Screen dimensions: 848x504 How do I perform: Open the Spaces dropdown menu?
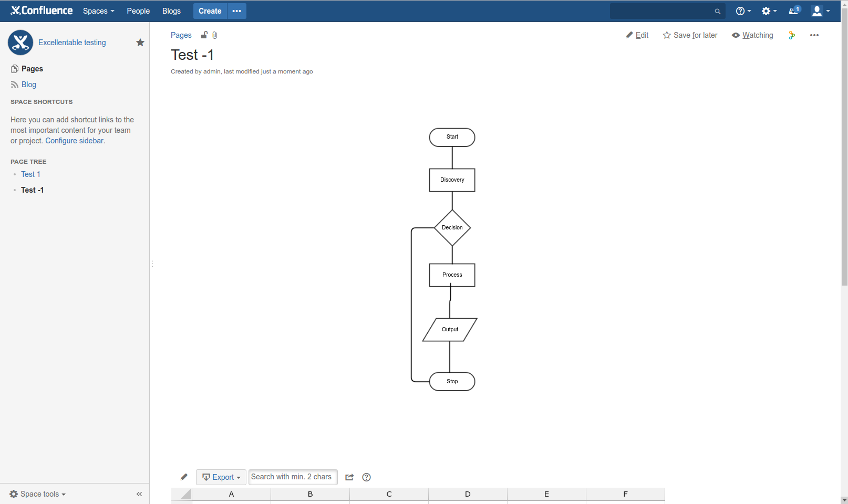click(98, 10)
